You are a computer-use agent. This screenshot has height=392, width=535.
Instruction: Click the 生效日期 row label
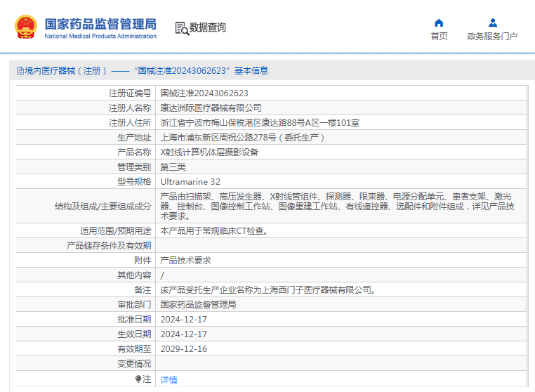[x=134, y=334]
